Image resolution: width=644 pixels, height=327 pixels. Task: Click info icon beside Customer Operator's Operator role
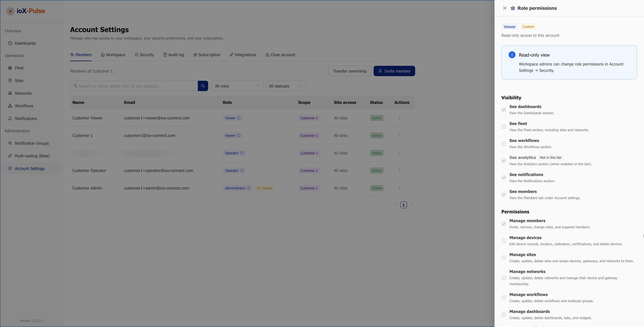click(242, 171)
